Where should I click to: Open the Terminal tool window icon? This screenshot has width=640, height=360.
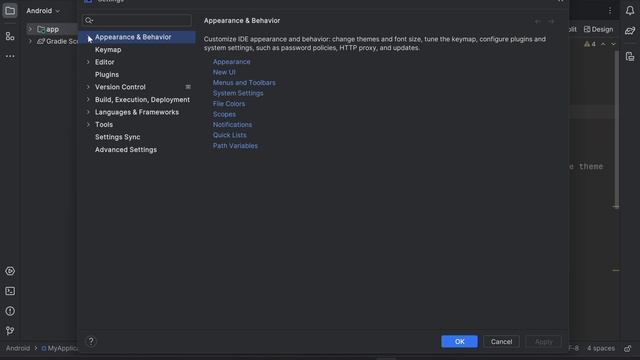pyautogui.click(x=10, y=291)
